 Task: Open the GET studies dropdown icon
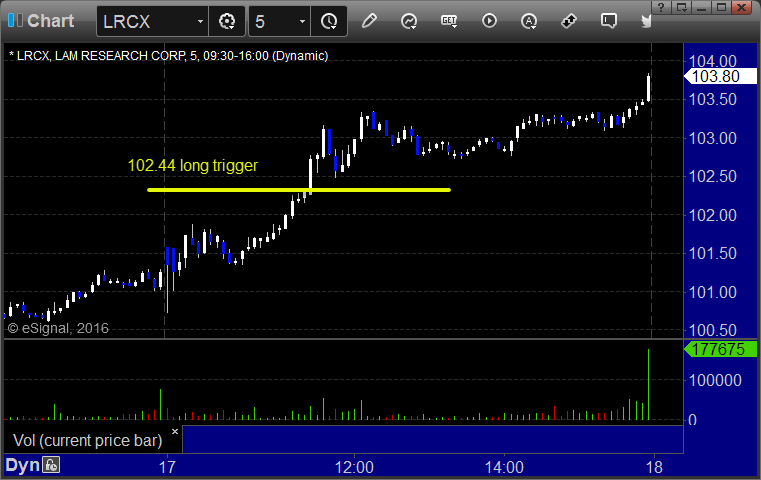coord(449,21)
